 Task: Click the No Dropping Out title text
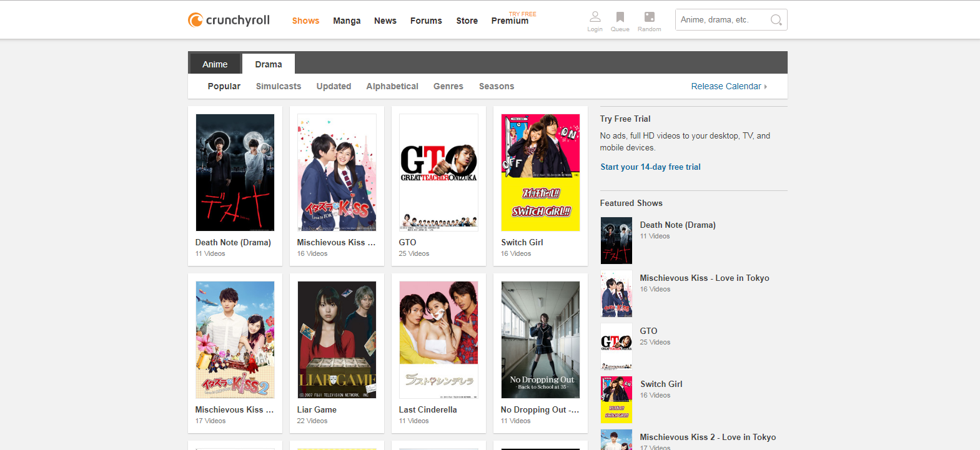(540, 409)
